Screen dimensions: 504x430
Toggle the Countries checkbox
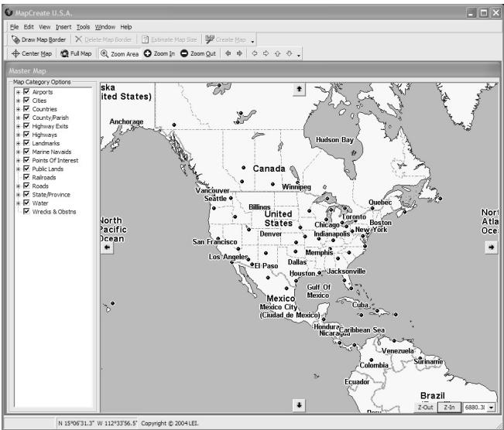pos(26,109)
